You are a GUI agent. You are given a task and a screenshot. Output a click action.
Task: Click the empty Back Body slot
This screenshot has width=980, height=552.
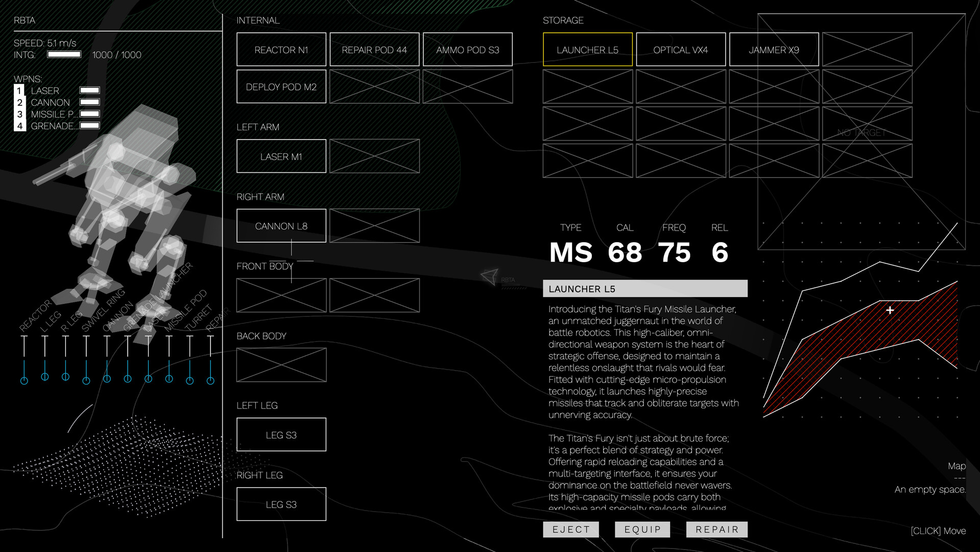[x=281, y=365]
